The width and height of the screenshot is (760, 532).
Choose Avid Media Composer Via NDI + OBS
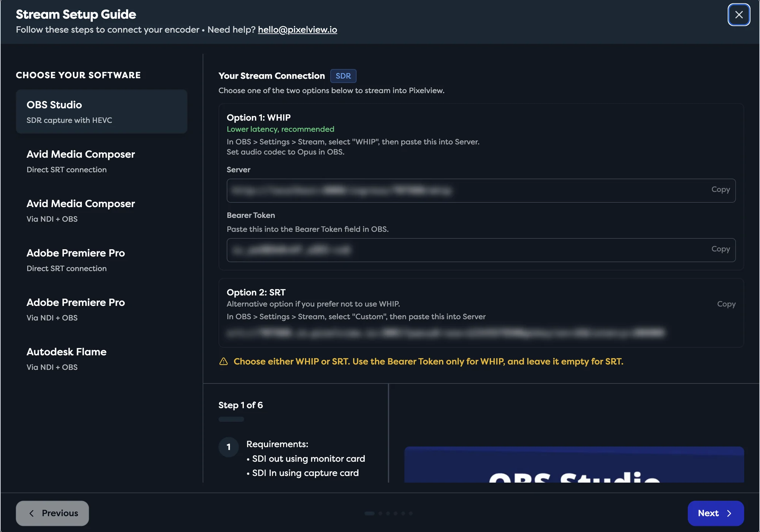pos(101,211)
